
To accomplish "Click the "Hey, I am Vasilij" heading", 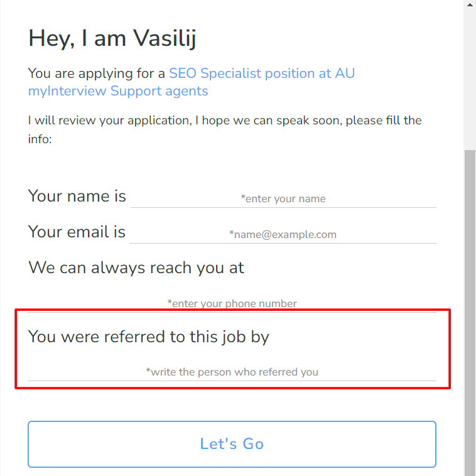I will point(112,39).
